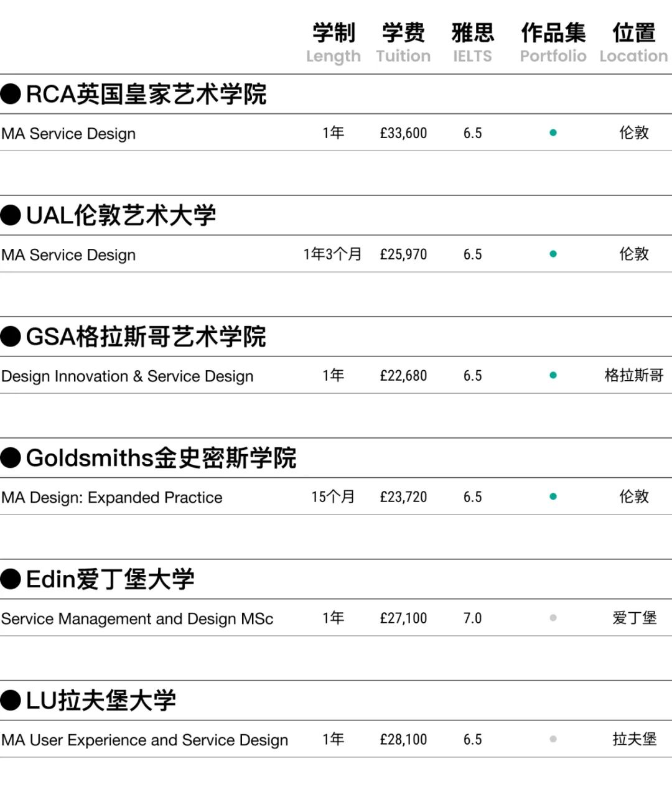Viewport: 672px width, 787px height.
Task: Select the RCA英国皇家艺术学院 heading
Action: (x=146, y=94)
